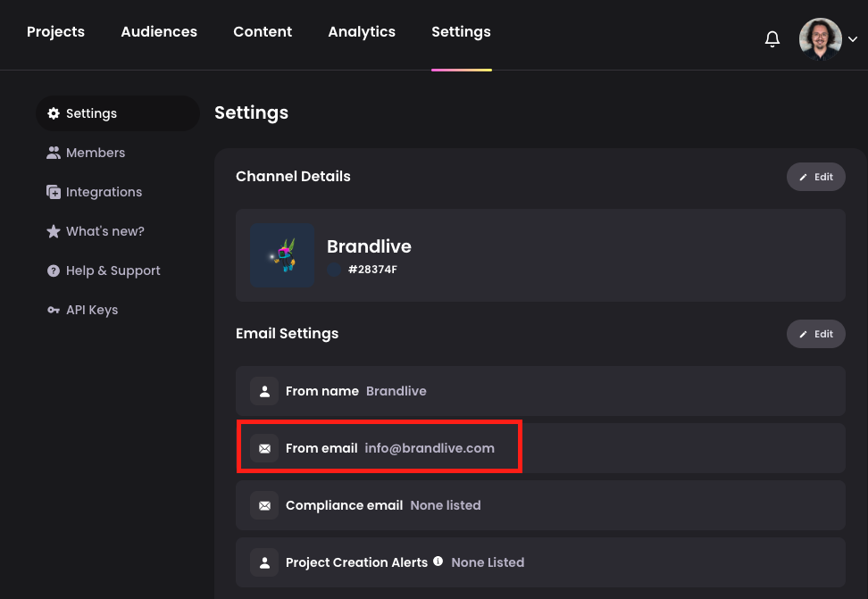Open the Content tab
Viewport: 868px width, 599px height.
click(x=263, y=31)
